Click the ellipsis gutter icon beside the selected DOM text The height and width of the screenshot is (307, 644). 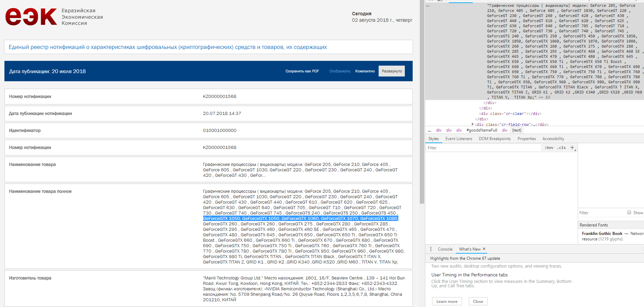(428, 6)
